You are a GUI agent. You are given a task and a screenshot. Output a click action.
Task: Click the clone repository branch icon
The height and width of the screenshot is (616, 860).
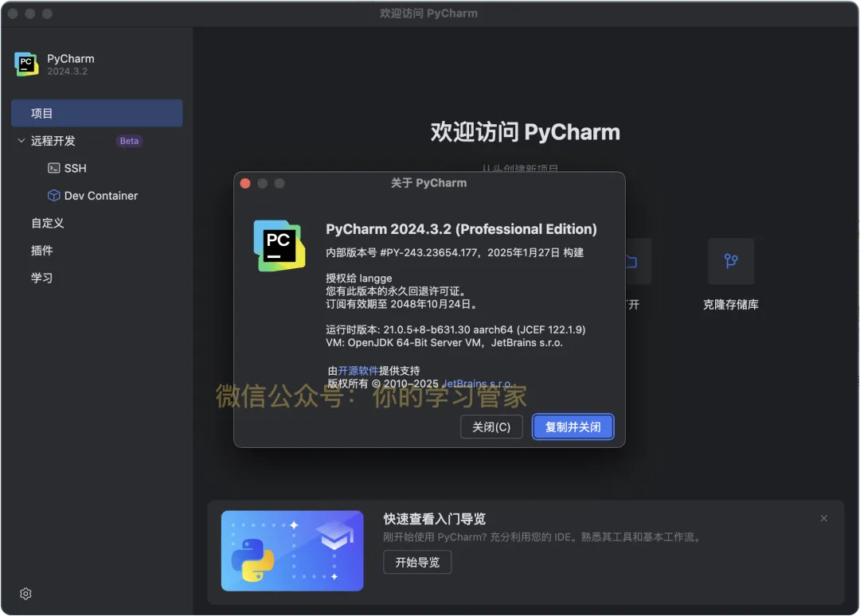[x=730, y=261]
